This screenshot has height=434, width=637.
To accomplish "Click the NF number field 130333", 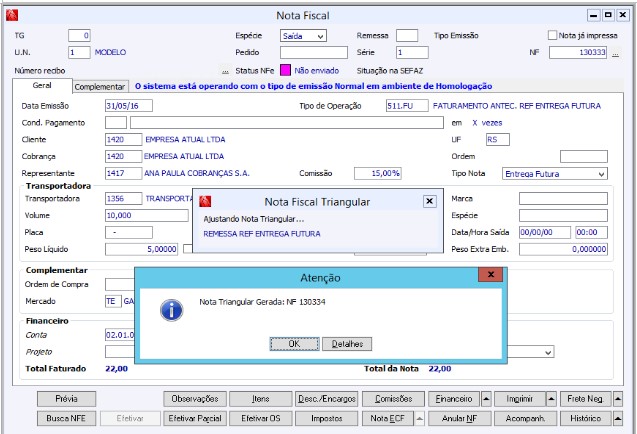I will pos(578,52).
